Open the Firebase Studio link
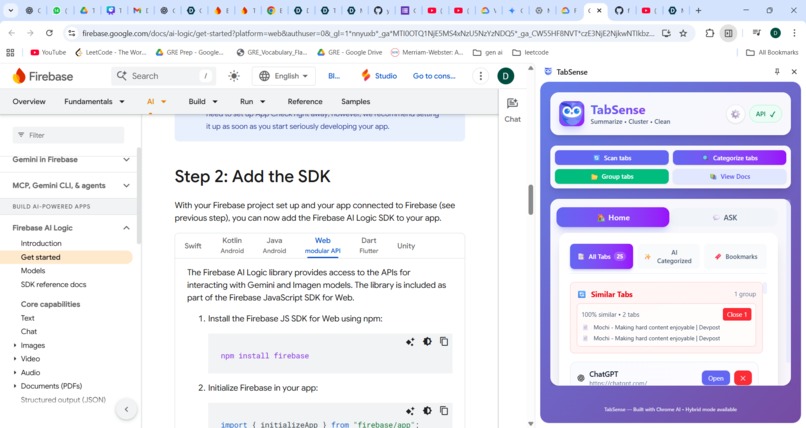806x428 pixels. (379, 76)
